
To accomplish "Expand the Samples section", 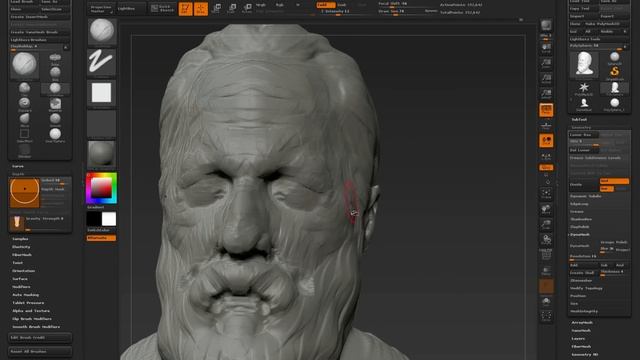I will click(x=20, y=239).
